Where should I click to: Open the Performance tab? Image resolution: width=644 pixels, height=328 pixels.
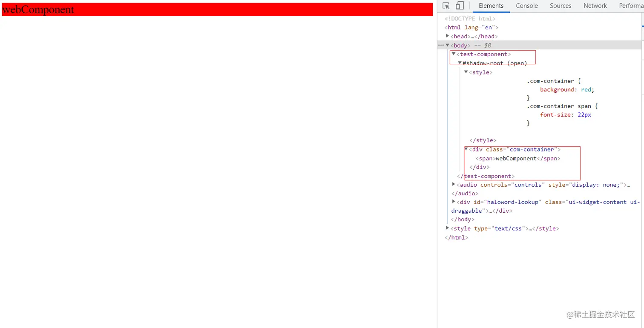[x=631, y=6]
